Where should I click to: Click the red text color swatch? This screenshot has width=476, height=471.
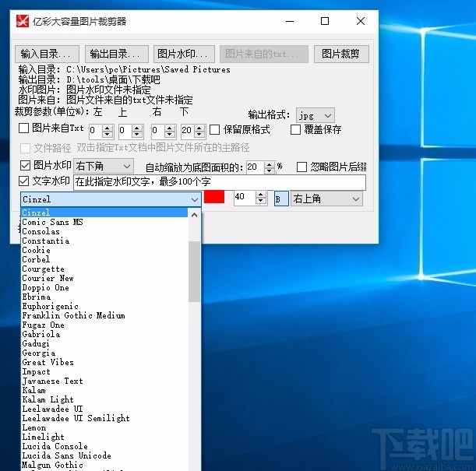[x=214, y=197]
